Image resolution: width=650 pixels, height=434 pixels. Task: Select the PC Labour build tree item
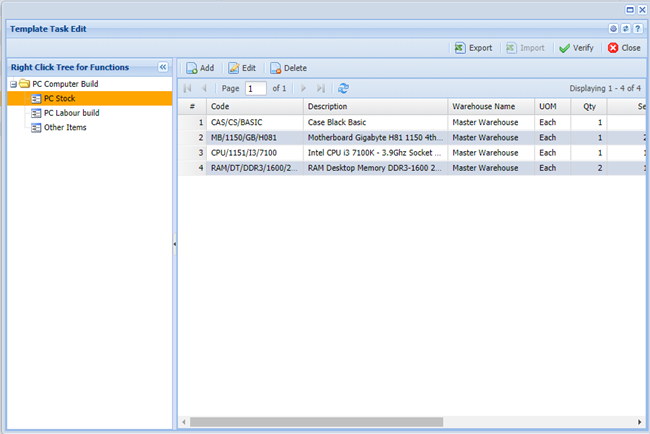click(71, 113)
